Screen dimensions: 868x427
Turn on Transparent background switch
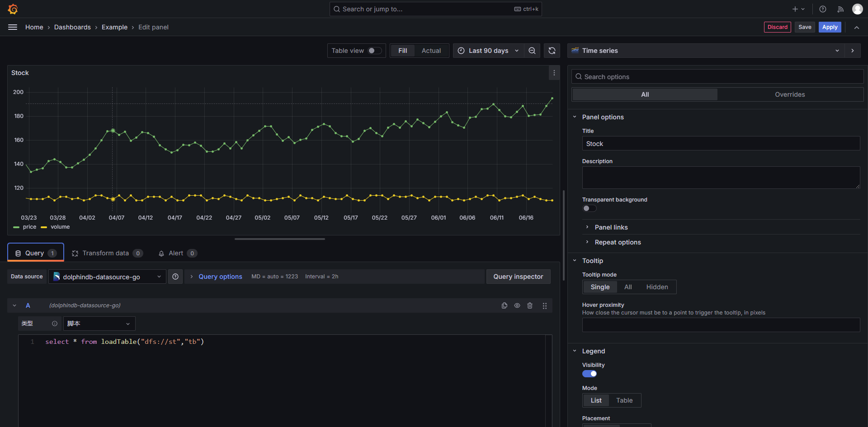point(589,208)
